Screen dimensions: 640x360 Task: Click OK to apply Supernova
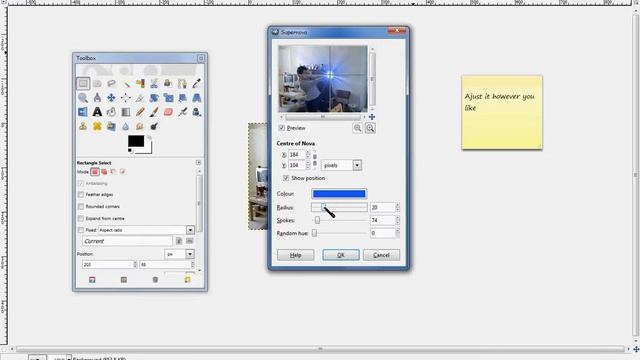(341, 255)
